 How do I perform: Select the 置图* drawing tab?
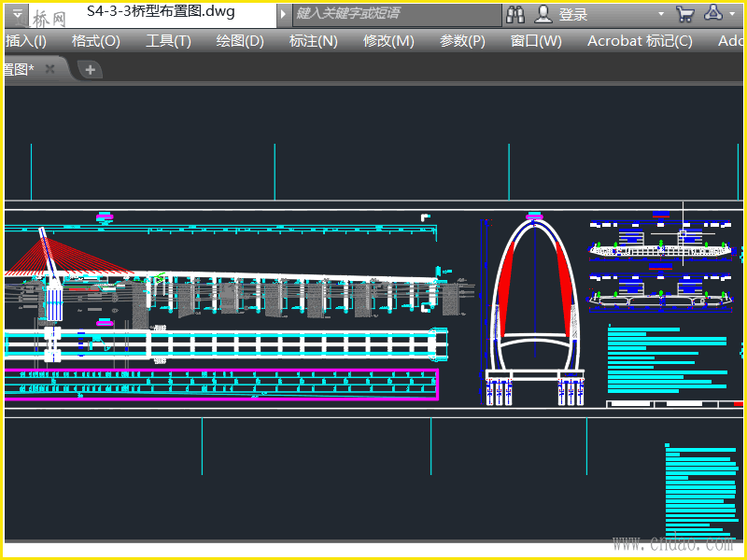34,69
